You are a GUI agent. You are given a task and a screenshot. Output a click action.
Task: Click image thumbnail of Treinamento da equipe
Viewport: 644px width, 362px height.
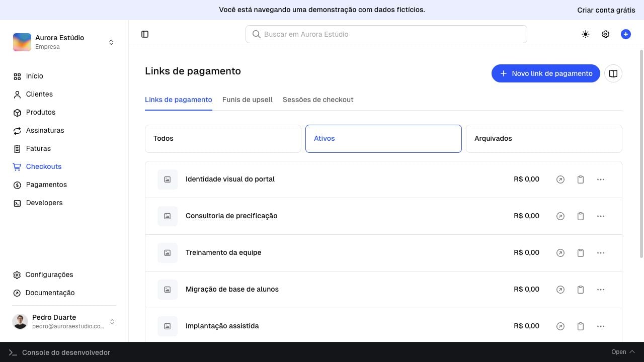pos(168,253)
